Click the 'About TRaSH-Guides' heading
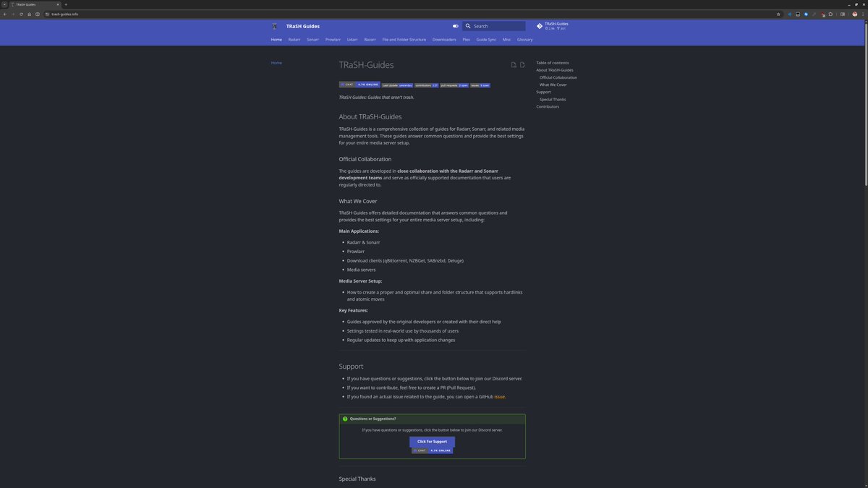 [x=370, y=116]
